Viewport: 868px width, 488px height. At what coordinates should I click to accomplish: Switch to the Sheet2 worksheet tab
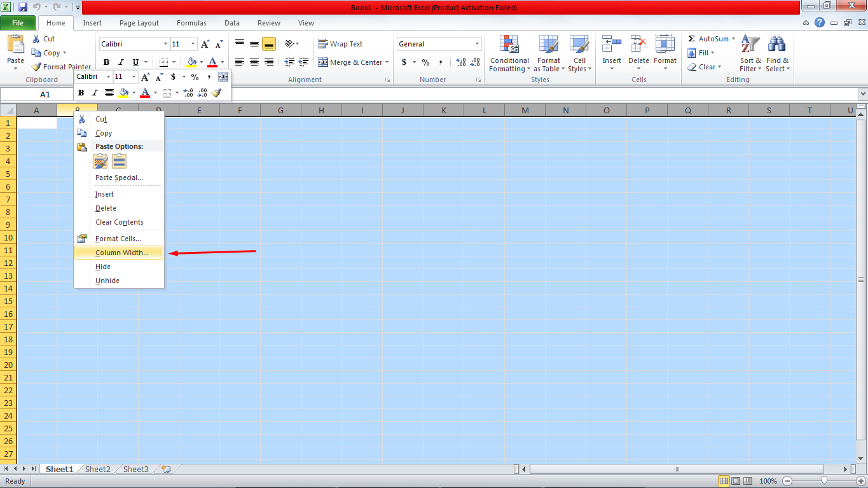pyautogui.click(x=98, y=470)
